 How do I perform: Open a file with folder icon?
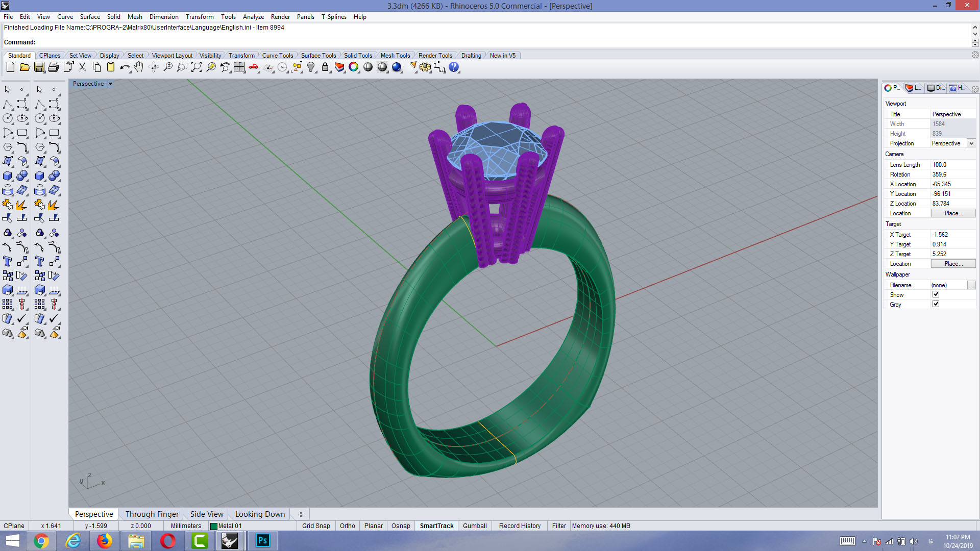point(24,67)
